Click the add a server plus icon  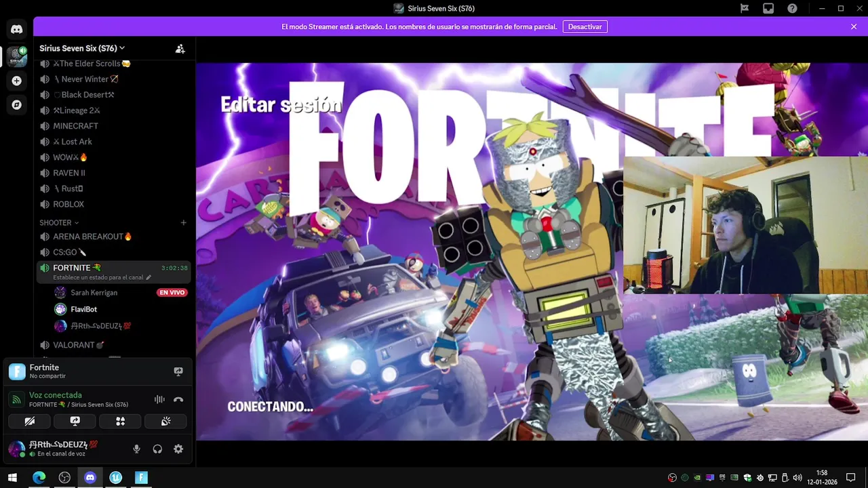(16, 81)
